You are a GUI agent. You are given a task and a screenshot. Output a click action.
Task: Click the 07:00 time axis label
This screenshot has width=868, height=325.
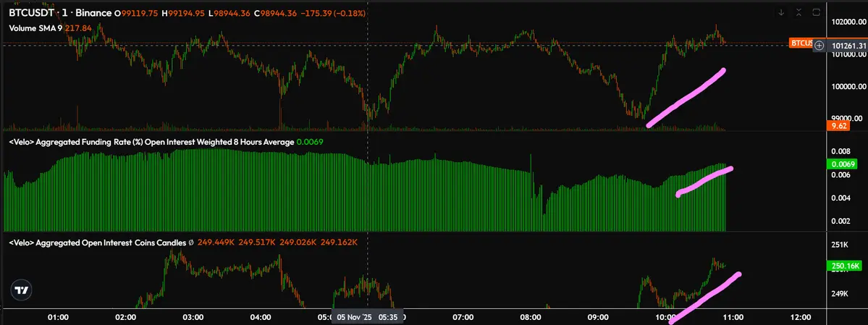coord(463,317)
